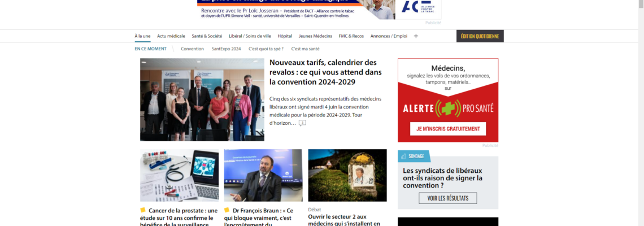Screen dimensions: 644x226
Task: Click the yellow tag beside Dr François Braun
Action: point(227,210)
